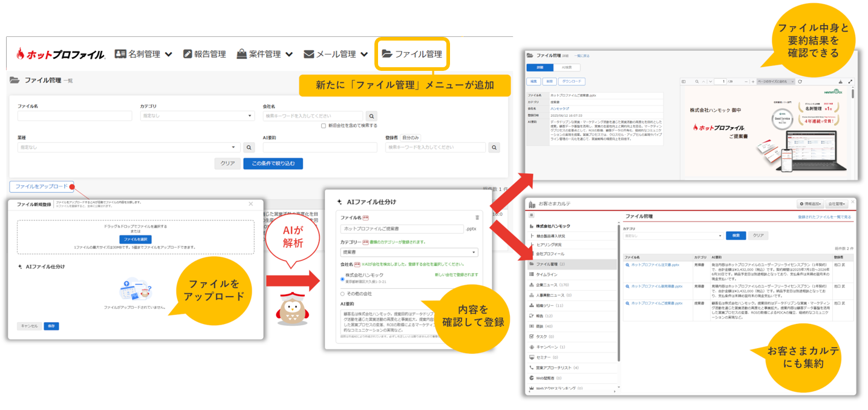Click 保存 in the upload dialog
The image size is (868, 410).
pyautogui.click(x=51, y=326)
